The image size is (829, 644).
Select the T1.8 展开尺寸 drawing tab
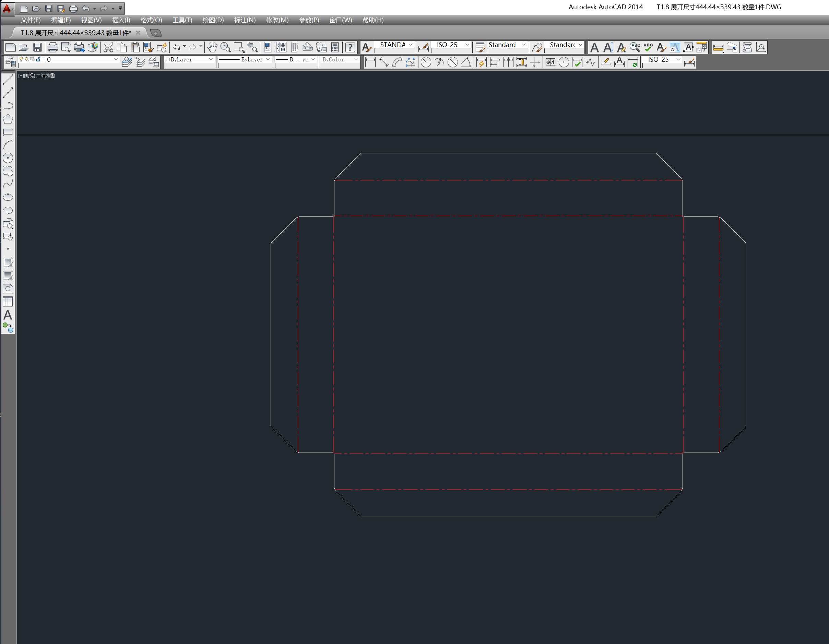pyautogui.click(x=76, y=33)
